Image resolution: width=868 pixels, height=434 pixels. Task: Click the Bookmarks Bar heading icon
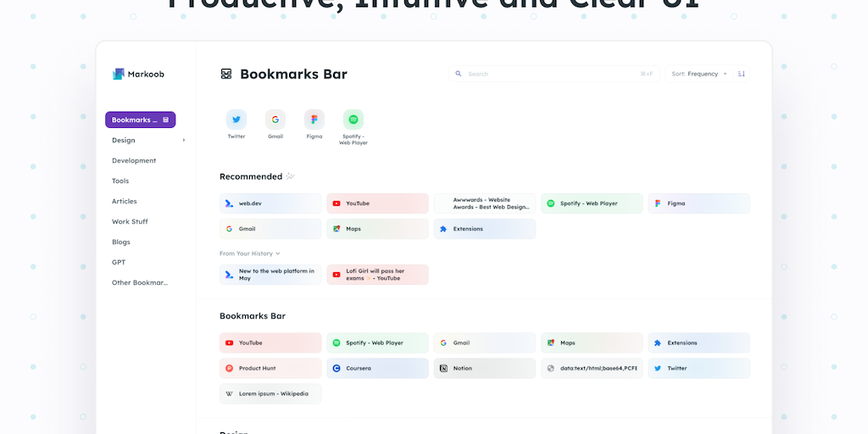[225, 75]
